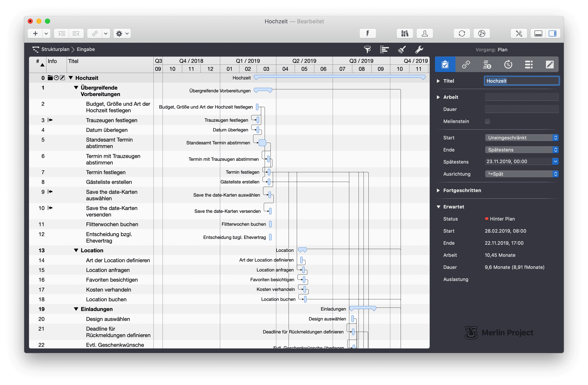Image resolution: width=588 pixels, height=385 pixels.
Task: Open the Start constraint dropdown Uneingeschränkt
Action: point(521,138)
